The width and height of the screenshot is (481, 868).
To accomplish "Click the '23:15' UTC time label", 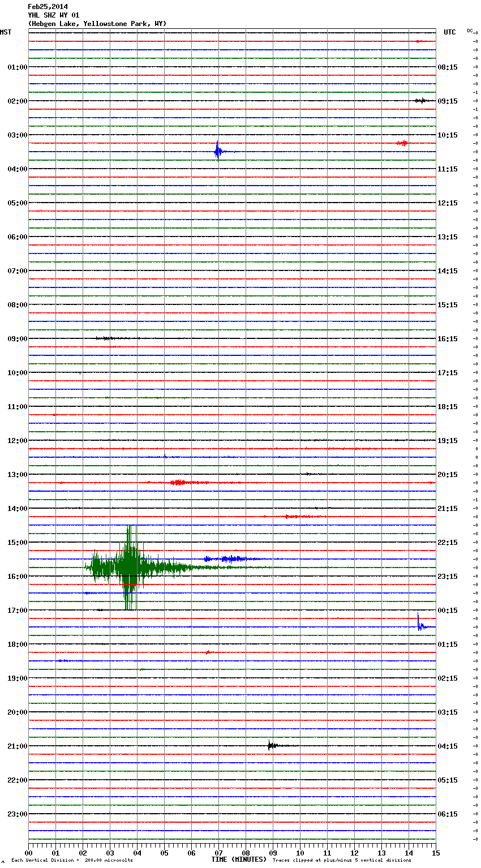I will 448,577.
